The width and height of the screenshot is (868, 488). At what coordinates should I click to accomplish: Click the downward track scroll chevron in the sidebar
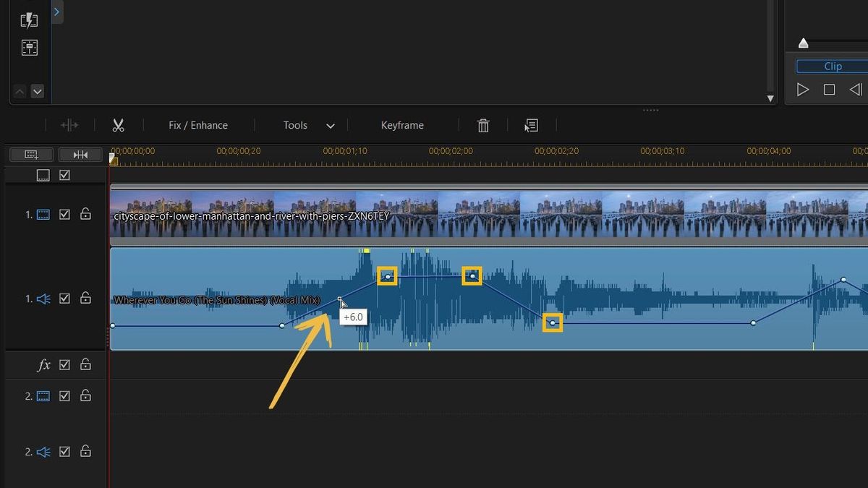click(x=36, y=91)
